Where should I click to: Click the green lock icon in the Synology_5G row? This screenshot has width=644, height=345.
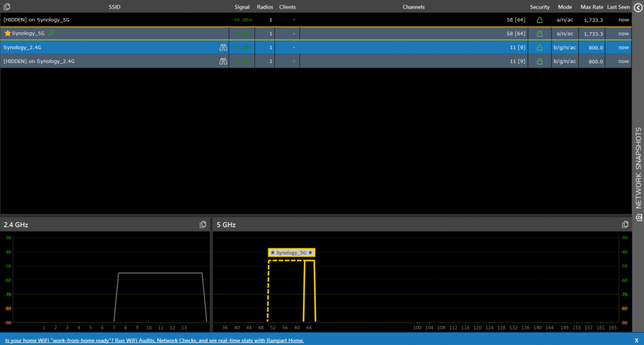540,33
